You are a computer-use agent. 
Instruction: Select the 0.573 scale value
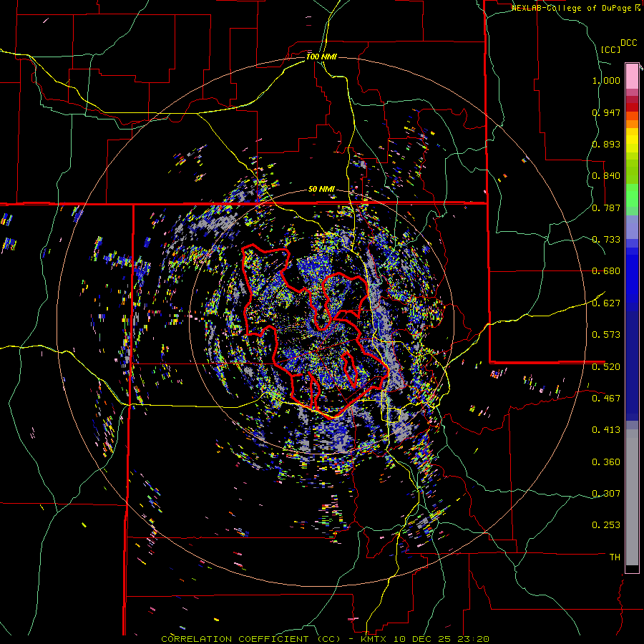coord(606,335)
